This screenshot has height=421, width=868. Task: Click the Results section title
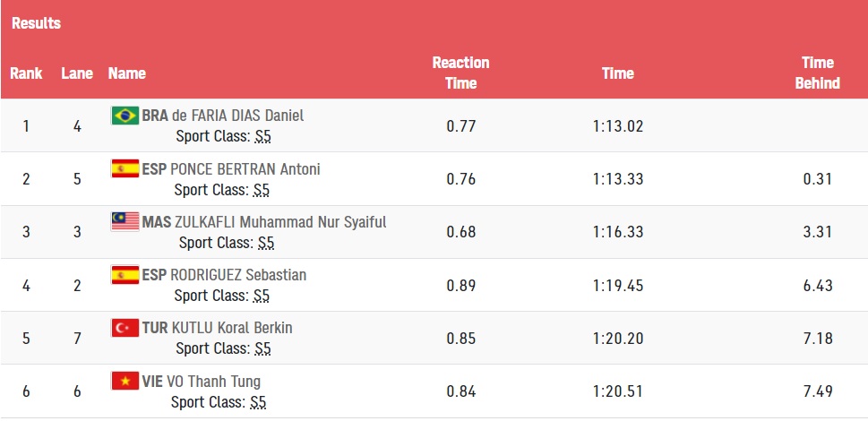pos(36,23)
